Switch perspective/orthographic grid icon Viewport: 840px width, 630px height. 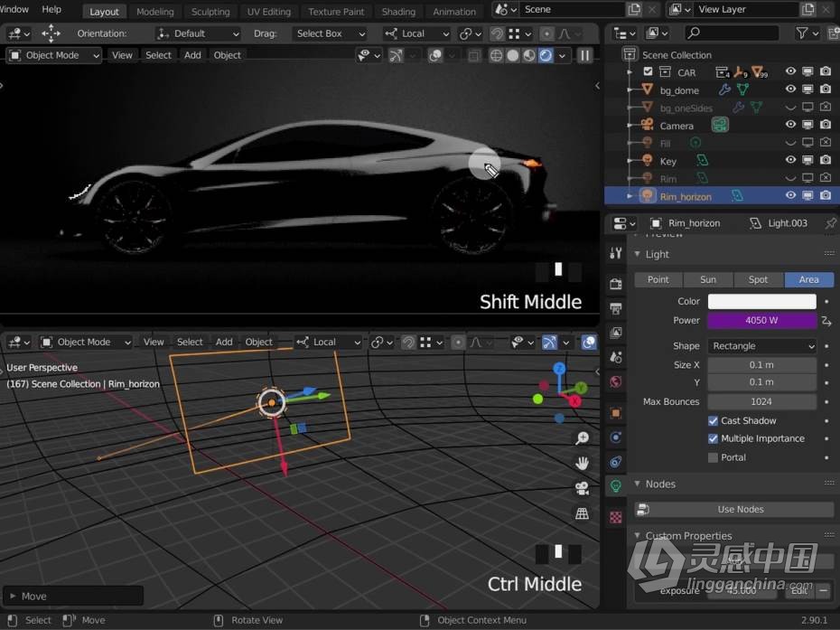(x=582, y=513)
